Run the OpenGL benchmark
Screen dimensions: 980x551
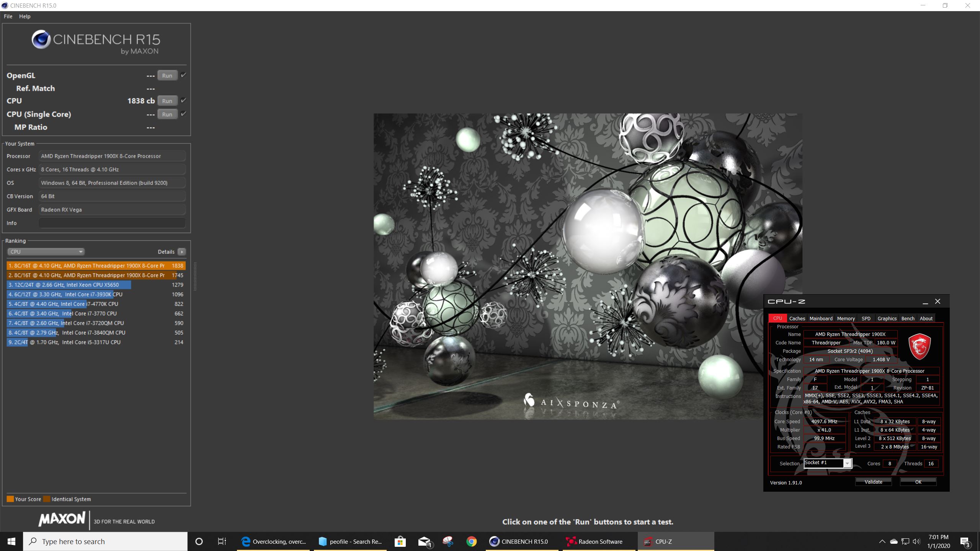click(x=167, y=75)
